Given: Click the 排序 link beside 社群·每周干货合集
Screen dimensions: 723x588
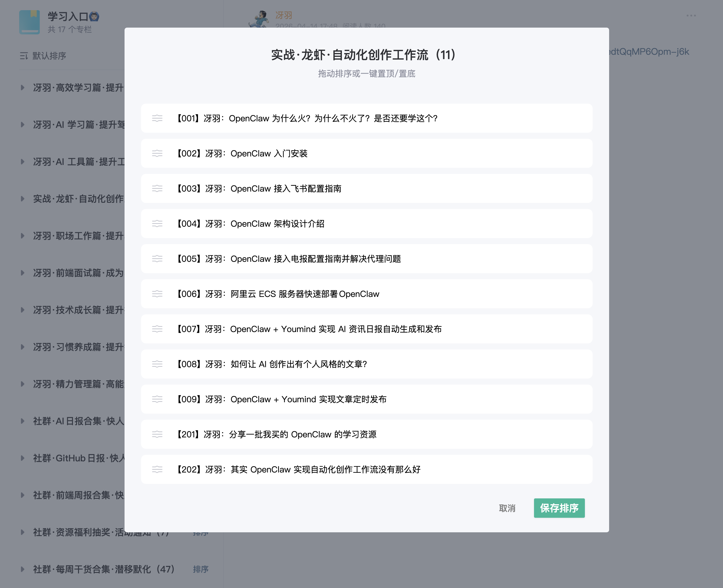Looking at the screenshot, I should click(201, 569).
